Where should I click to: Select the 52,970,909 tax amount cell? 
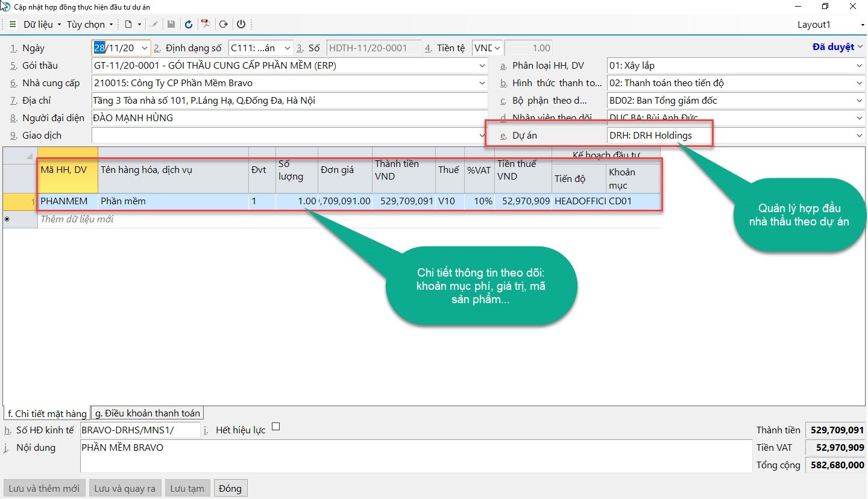(523, 201)
